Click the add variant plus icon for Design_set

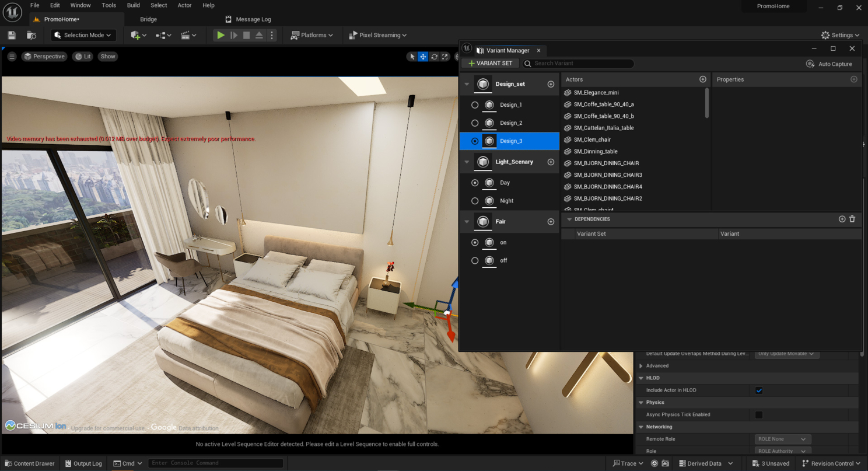[x=551, y=84]
